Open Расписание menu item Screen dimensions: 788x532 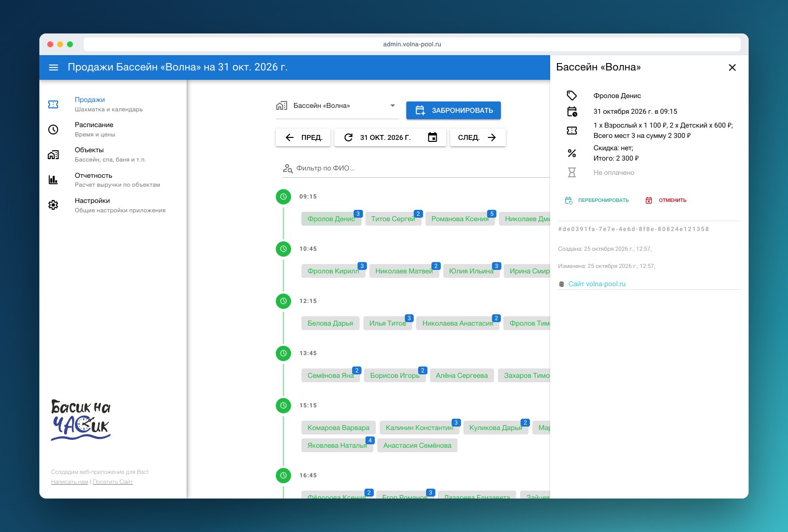click(x=114, y=130)
